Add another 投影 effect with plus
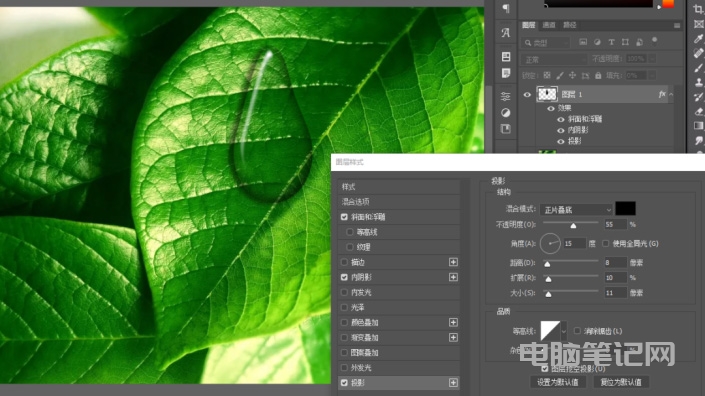The width and height of the screenshot is (705, 396). tap(453, 383)
